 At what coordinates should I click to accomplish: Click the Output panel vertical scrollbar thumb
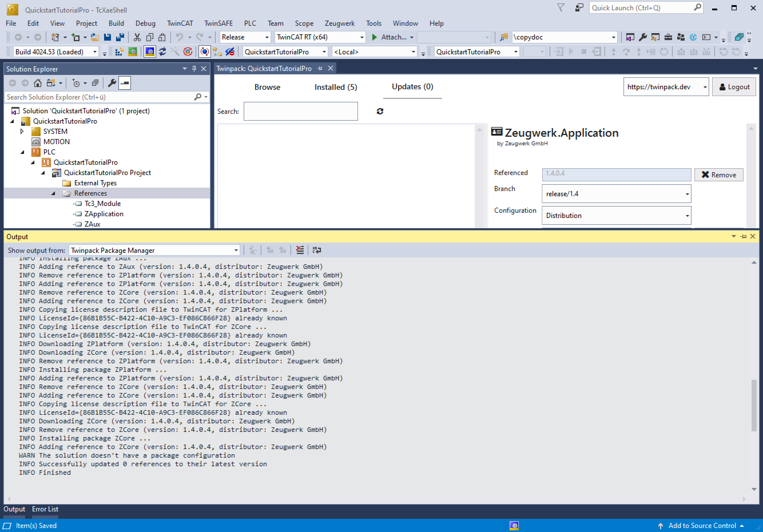754,405
